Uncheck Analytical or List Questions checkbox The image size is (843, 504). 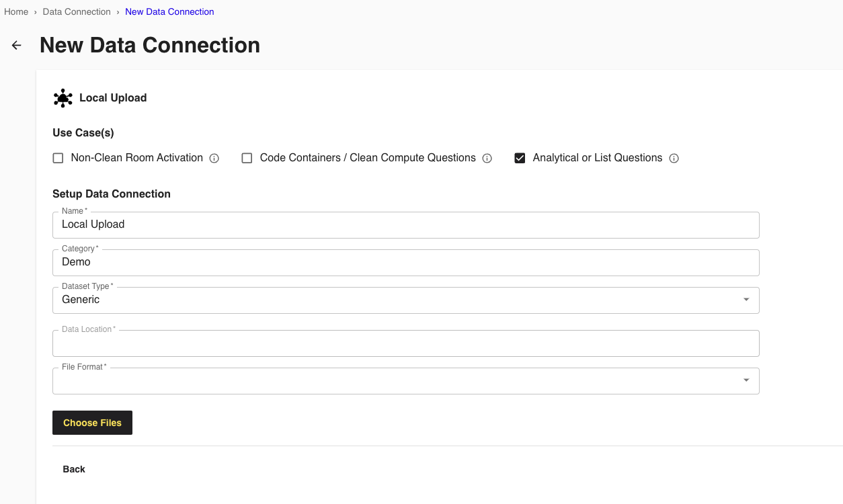(x=520, y=159)
